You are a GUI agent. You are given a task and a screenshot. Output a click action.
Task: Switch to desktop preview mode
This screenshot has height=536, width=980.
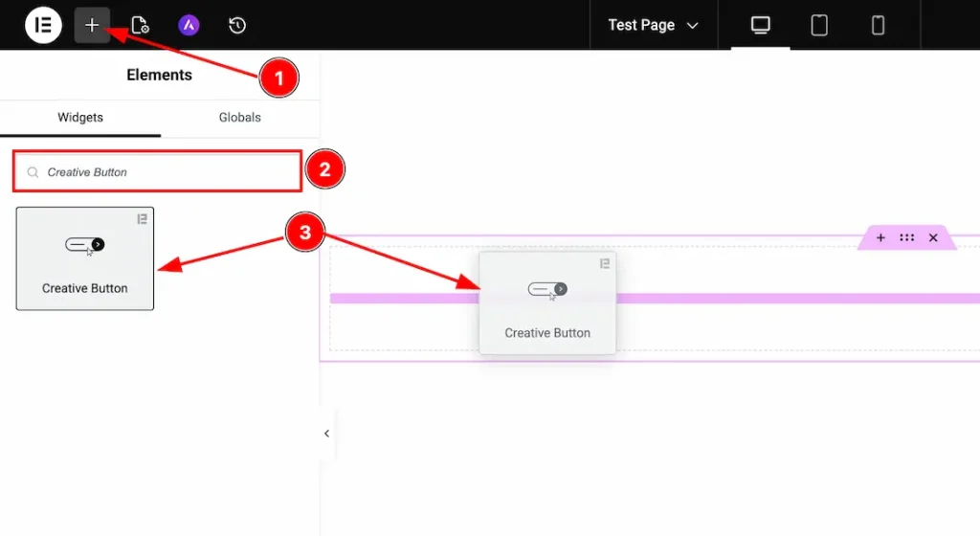760,25
